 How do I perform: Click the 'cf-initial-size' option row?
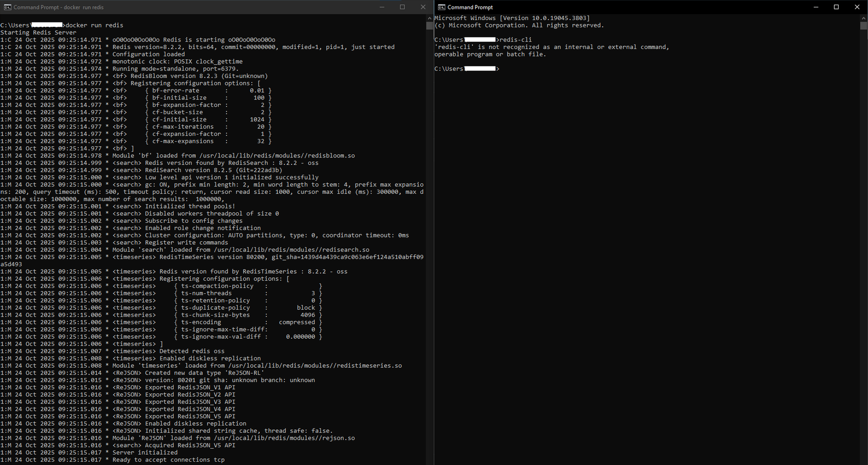136,120
